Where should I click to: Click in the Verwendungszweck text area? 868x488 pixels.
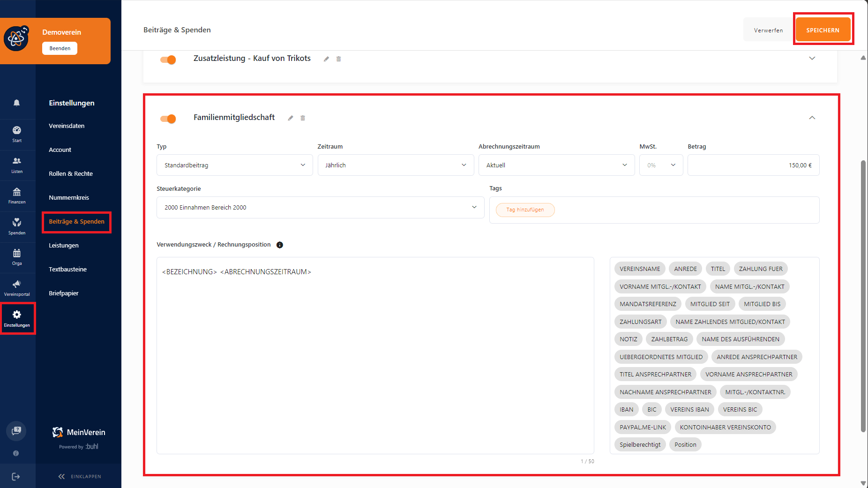click(375, 355)
